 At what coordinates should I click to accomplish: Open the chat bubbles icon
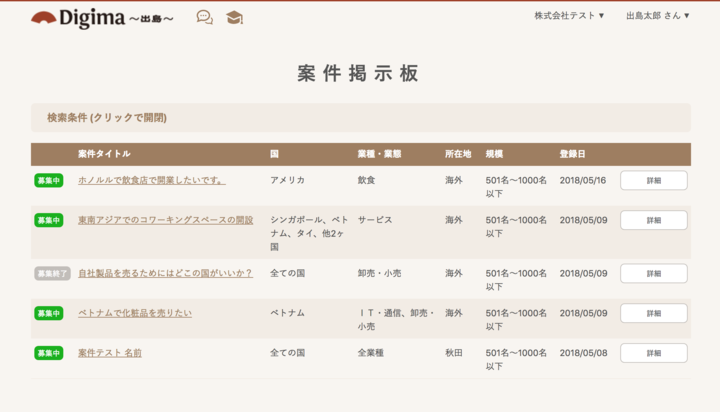coord(205,17)
